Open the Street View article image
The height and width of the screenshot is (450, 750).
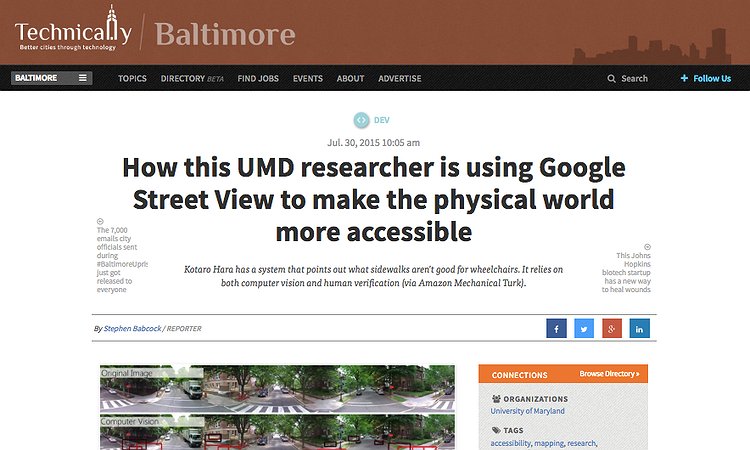[x=277, y=407]
